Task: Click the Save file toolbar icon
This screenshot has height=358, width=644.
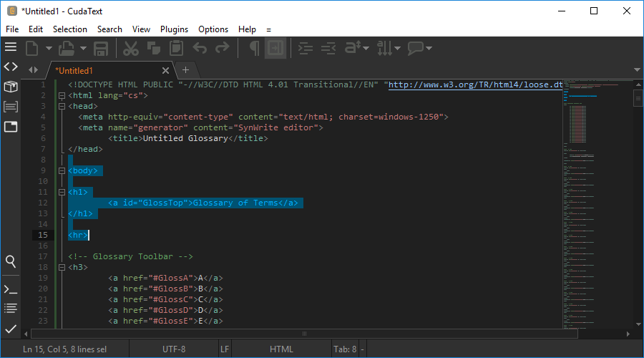Action: point(101,49)
